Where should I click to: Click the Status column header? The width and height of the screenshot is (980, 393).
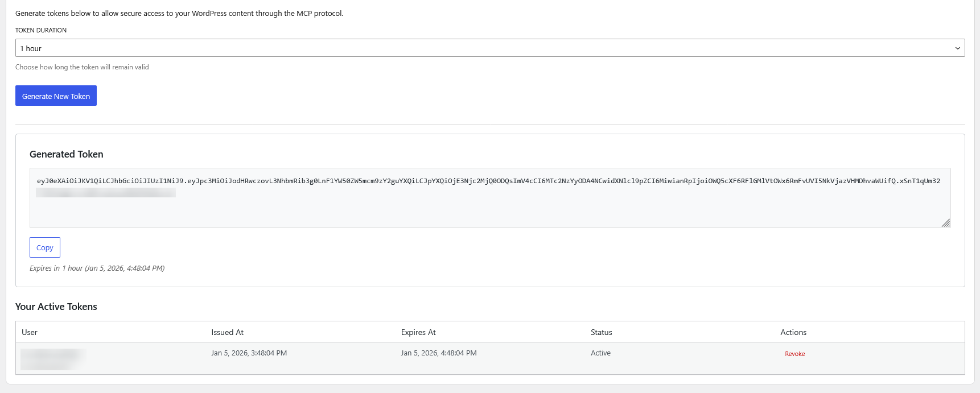601,332
